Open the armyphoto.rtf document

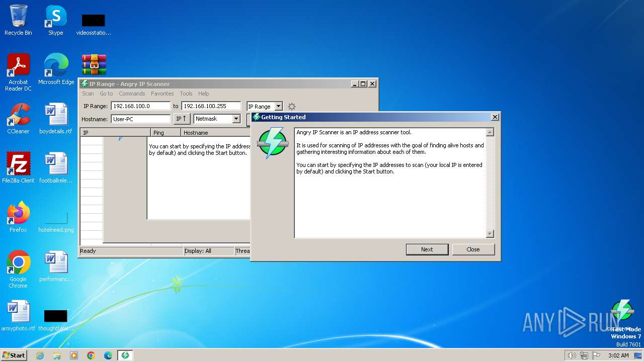(x=18, y=315)
